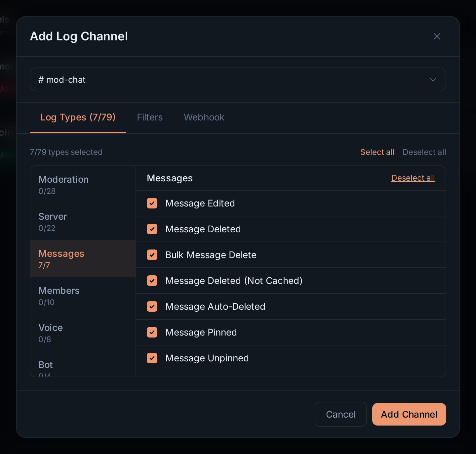Click the top Select all link
This screenshot has height=454, width=476.
coord(377,152)
